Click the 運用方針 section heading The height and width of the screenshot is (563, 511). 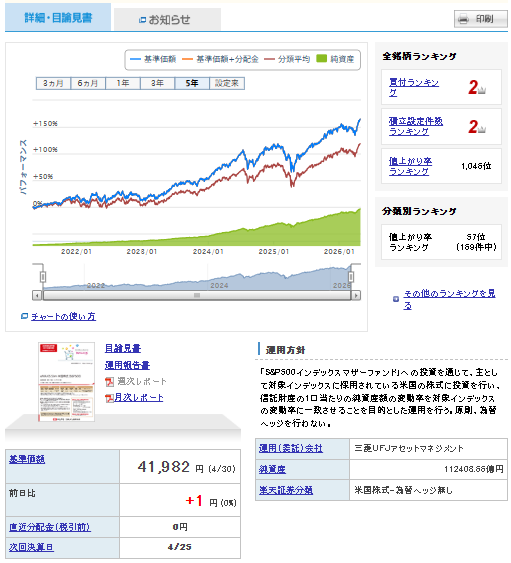click(285, 350)
